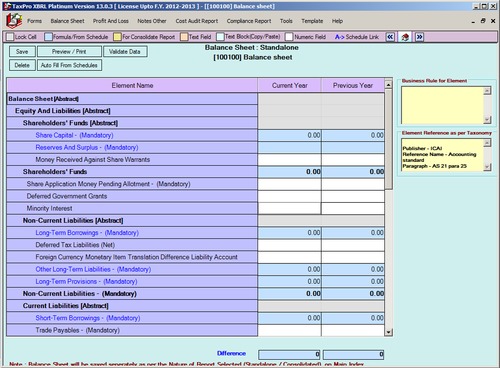Open the Long-Term Provisions schedule link

(x=86, y=282)
